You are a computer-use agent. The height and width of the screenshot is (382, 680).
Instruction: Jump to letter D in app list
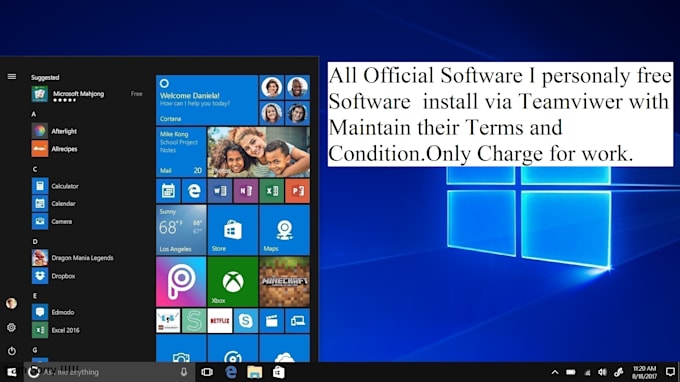[35, 242]
